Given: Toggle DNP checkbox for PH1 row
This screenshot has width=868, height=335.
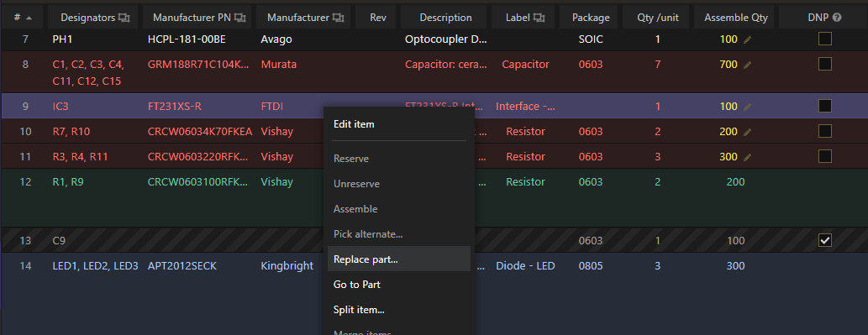Looking at the screenshot, I should pyautogui.click(x=825, y=39).
